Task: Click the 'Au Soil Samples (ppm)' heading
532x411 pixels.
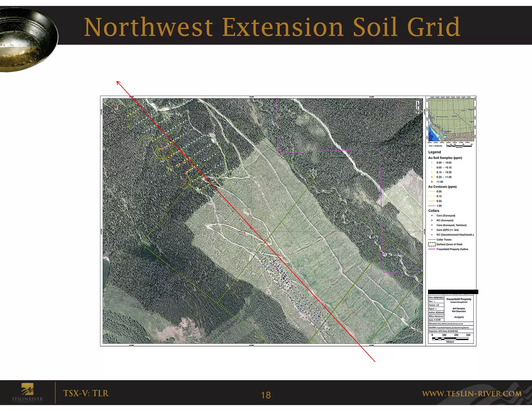Action: click(445, 158)
